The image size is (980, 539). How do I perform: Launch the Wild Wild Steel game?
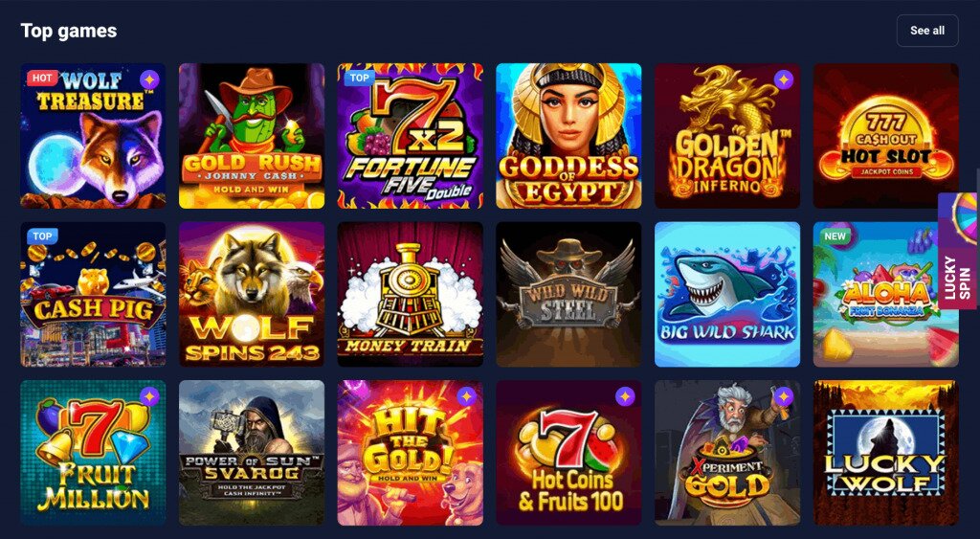(568, 294)
